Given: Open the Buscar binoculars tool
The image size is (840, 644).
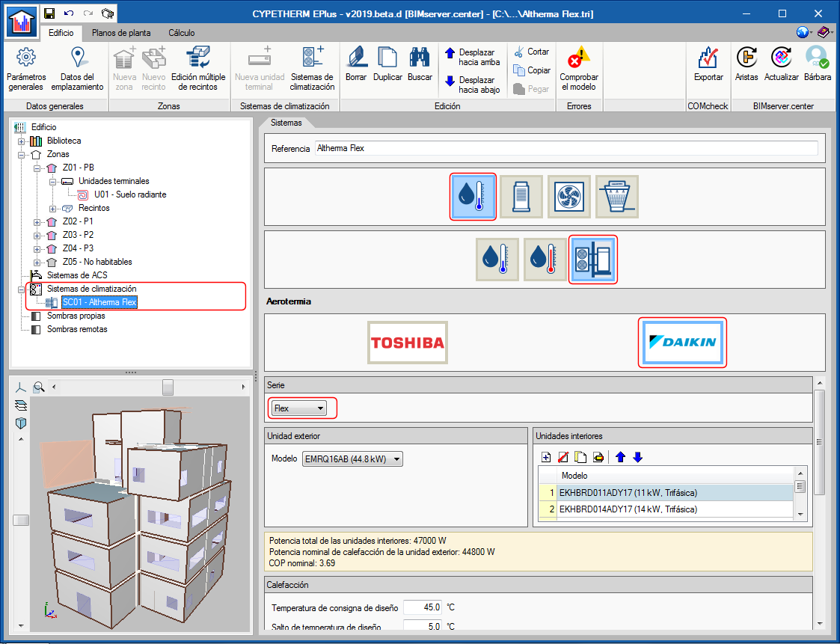Looking at the screenshot, I should click(x=420, y=64).
